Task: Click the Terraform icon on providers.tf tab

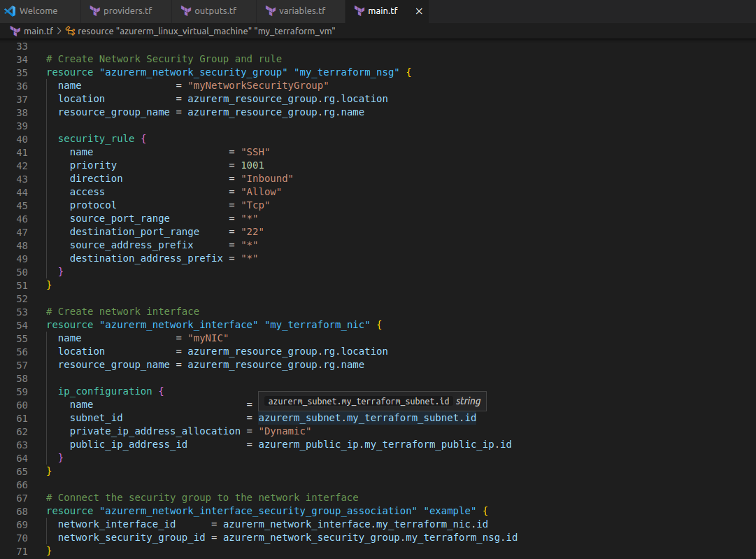Action: (x=95, y=11)
